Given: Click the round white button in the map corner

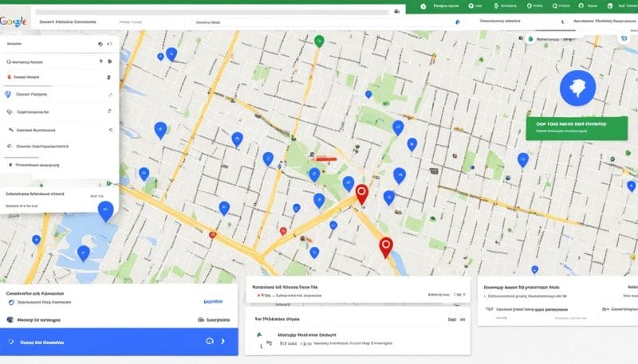Looking at the screenshot, I should 624,38.
